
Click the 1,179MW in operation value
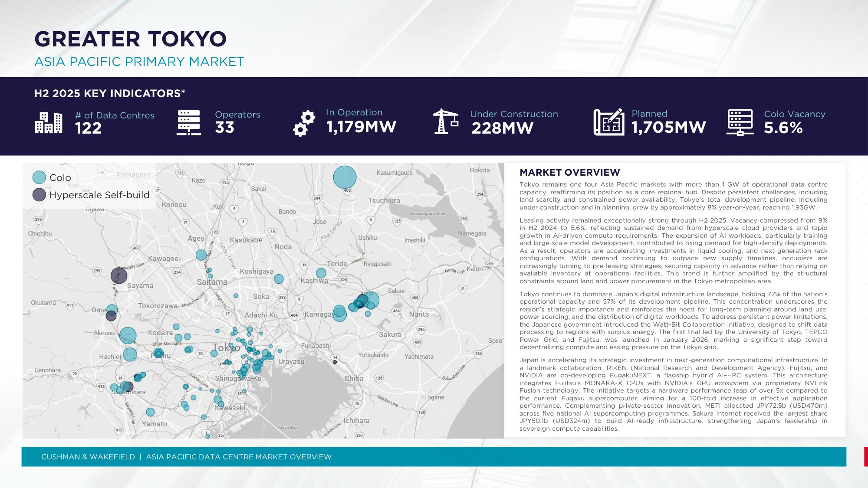[x=362, y=127]
